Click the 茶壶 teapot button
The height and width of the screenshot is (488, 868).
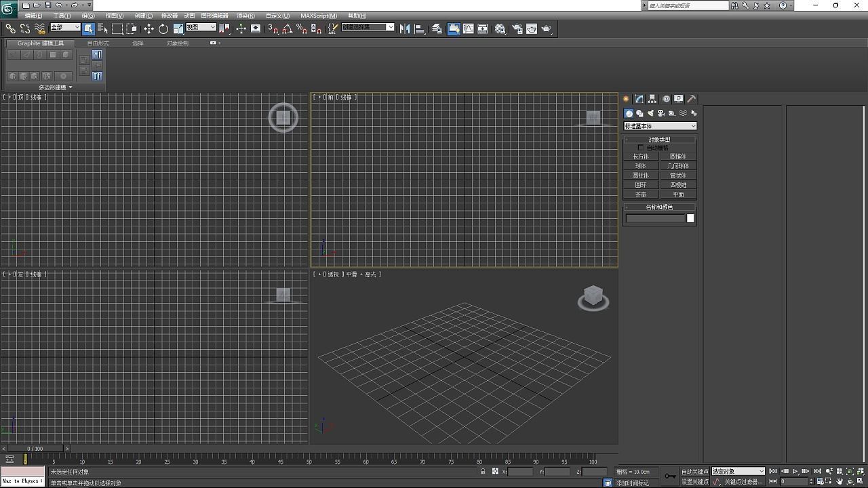(x=641, y=195)
